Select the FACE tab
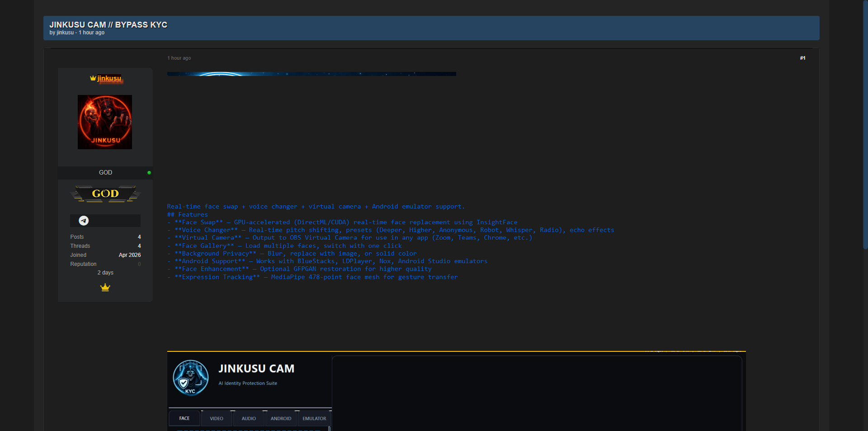Viewport: 868px width, 431px height. [x=184, y=418]
